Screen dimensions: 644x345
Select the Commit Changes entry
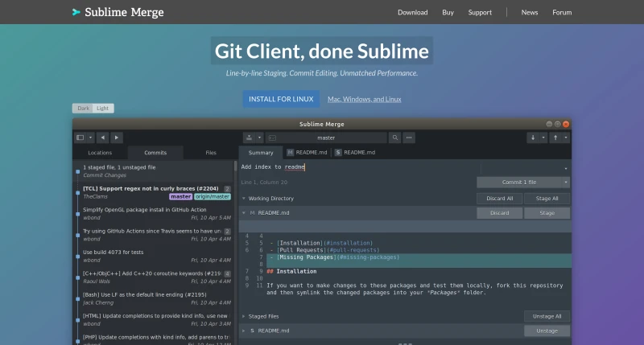pyautogui.click(x=154, y=171)
